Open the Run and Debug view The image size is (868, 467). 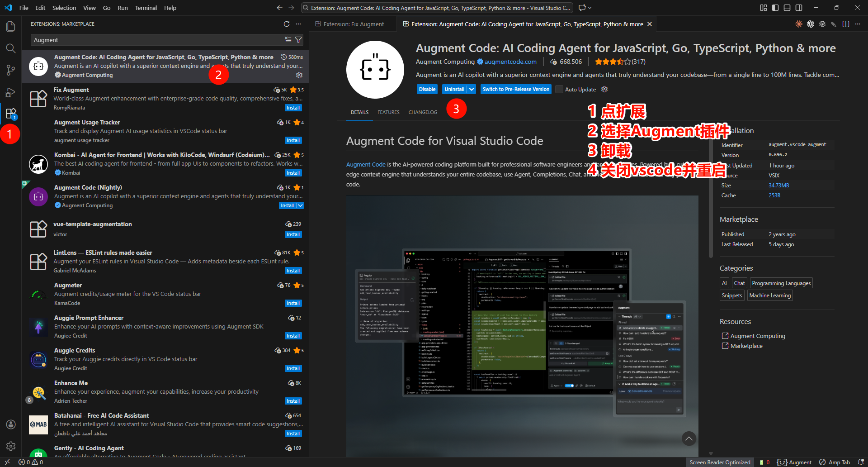click(11, 92)
